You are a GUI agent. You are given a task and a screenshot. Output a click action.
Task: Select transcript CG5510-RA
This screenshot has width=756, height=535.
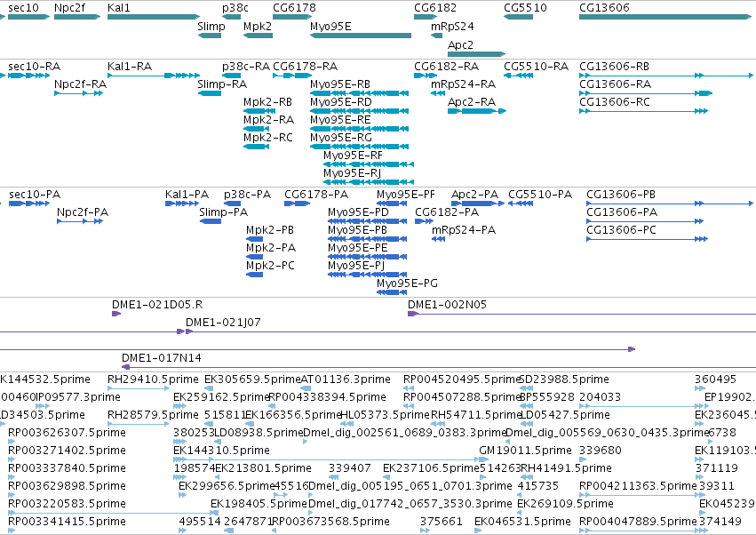537,67
